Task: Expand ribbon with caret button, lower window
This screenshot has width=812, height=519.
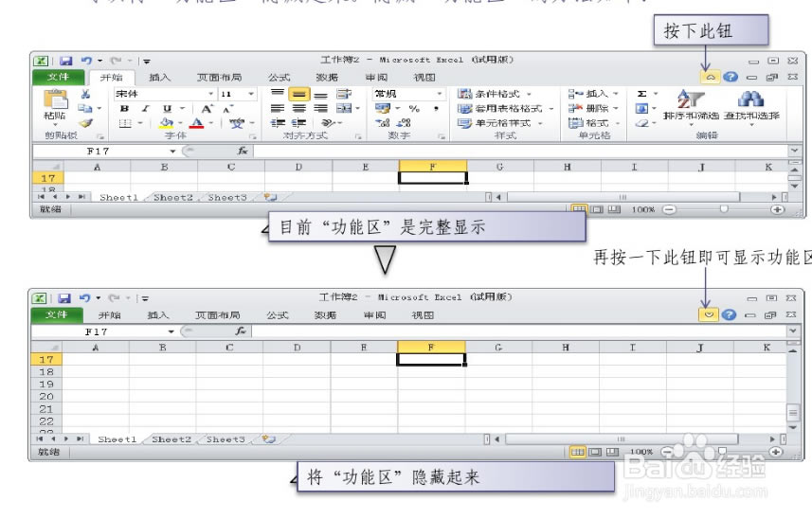Action: tap(709, 314)
